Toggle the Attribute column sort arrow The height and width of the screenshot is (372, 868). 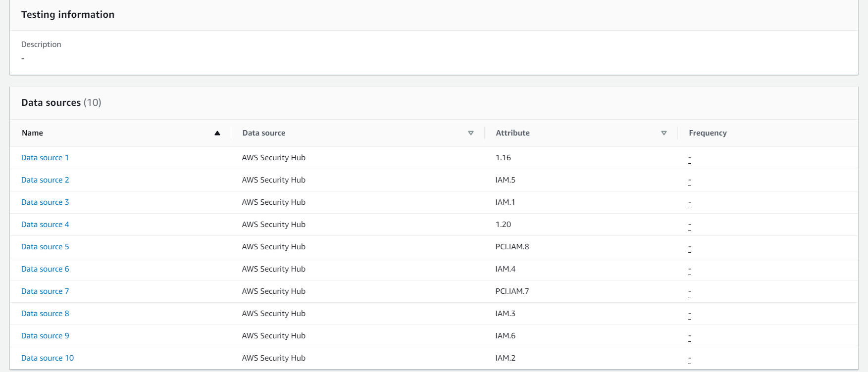664,133
